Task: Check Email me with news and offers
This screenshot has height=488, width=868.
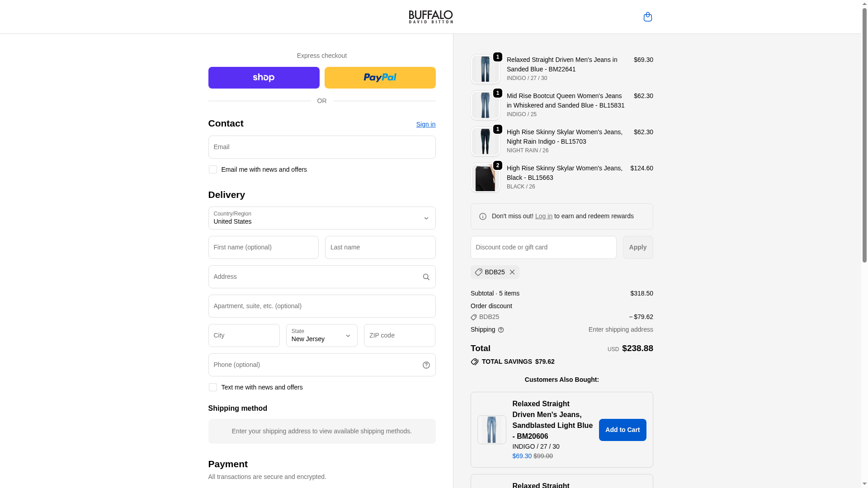Action: pyautogui.click(x=212, y=169)
